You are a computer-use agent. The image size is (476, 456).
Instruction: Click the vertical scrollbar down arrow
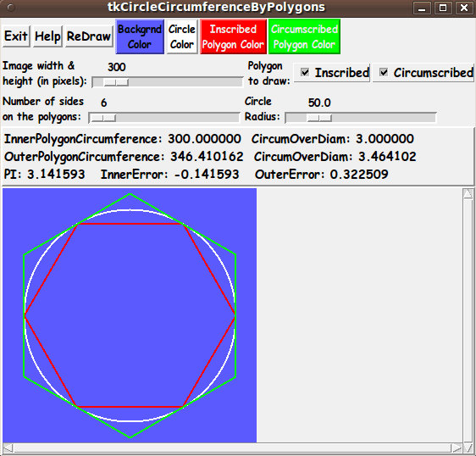click(468, 448)
